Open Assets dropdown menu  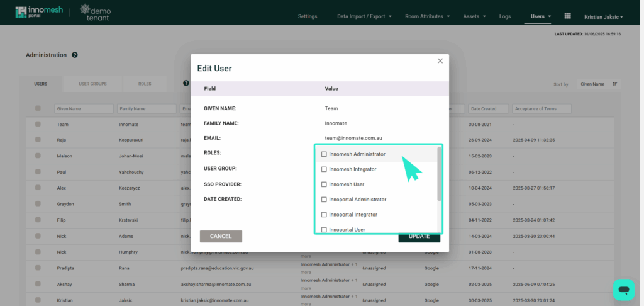pos(474,16)
